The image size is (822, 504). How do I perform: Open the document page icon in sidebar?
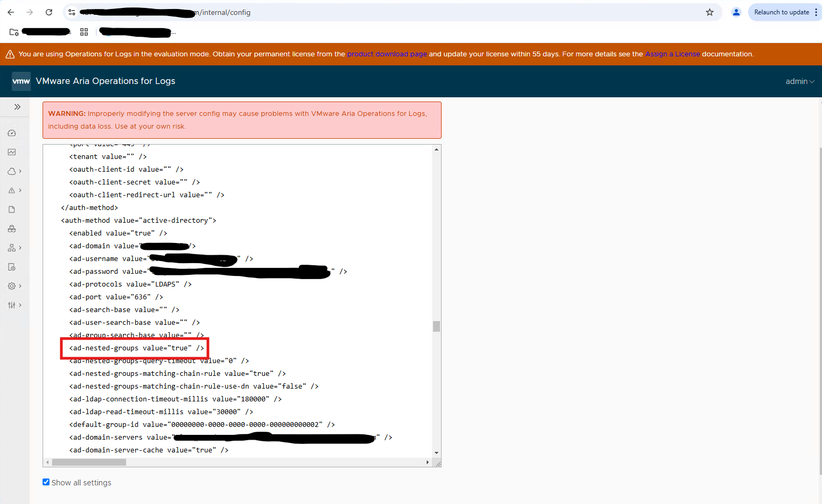point(12,209)
